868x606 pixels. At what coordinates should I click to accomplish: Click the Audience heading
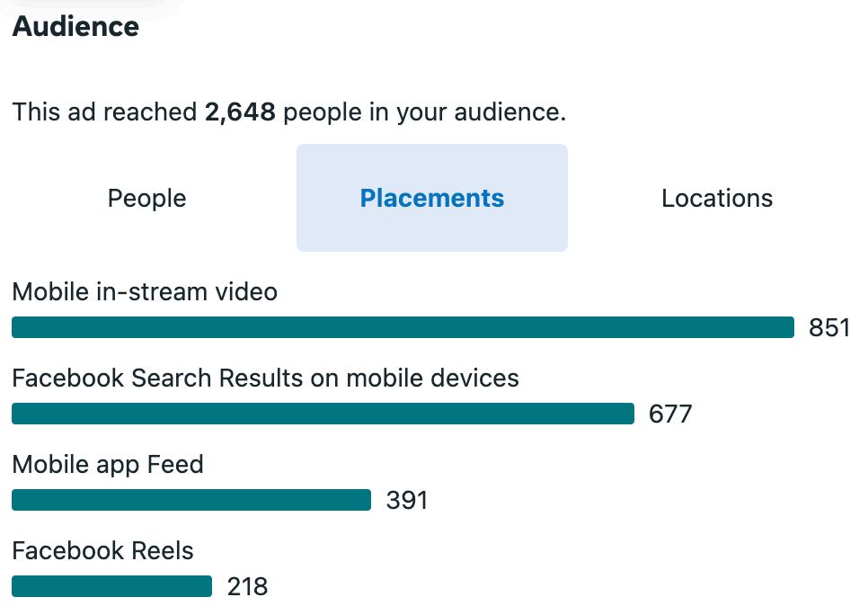tap(75, 27)
